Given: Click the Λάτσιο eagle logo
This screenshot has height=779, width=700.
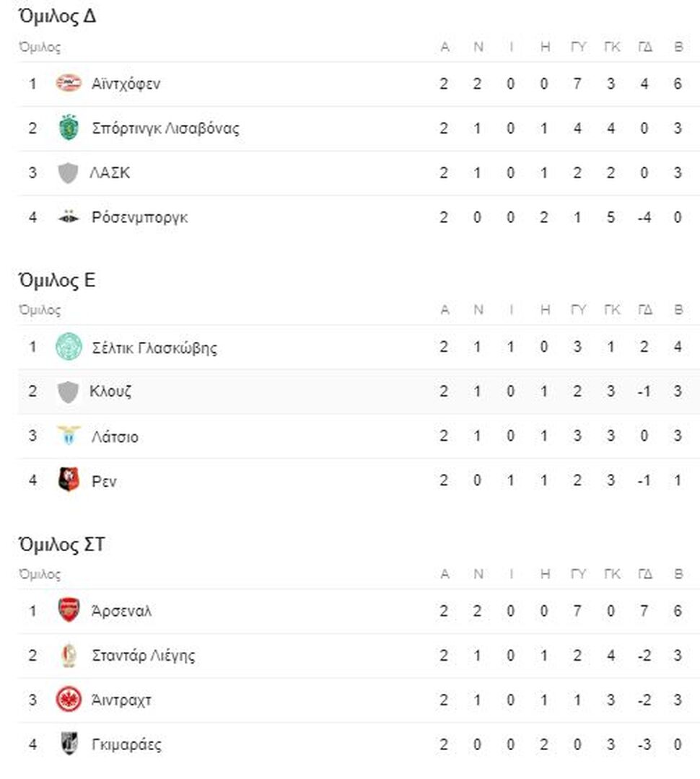Looking at the screenshot, I should coord(69,435).
